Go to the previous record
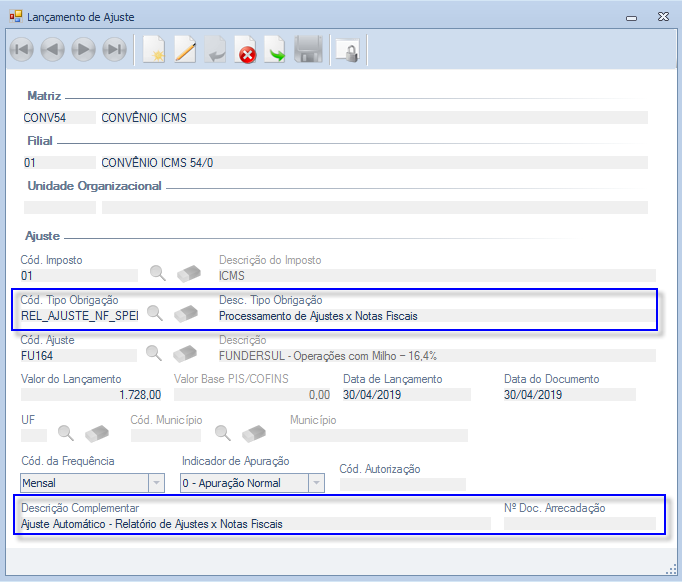 (x=53, y=50)
